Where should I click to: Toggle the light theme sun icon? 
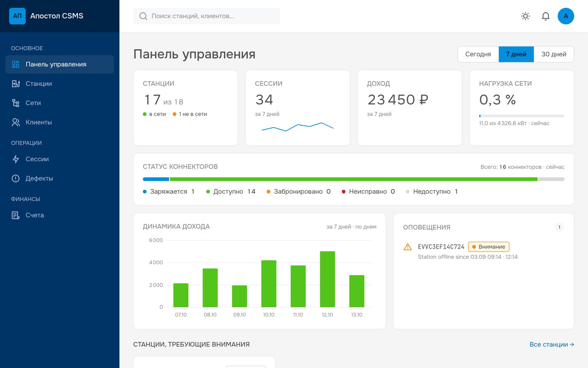pos(526,16)
